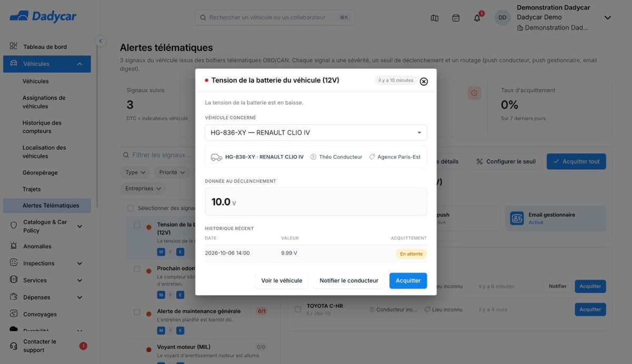
Task: Open the map view icon in top bar
Action: point(434,18)
